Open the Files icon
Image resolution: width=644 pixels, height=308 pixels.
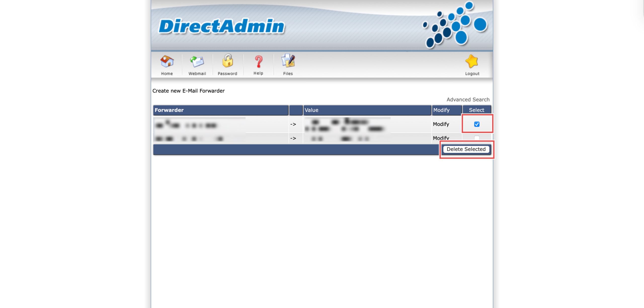pyautogui.click(x=288, y=61)
